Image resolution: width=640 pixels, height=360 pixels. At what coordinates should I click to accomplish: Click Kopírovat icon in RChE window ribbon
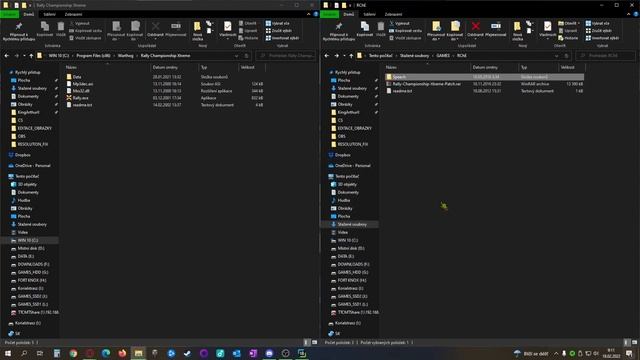point(364,29)
